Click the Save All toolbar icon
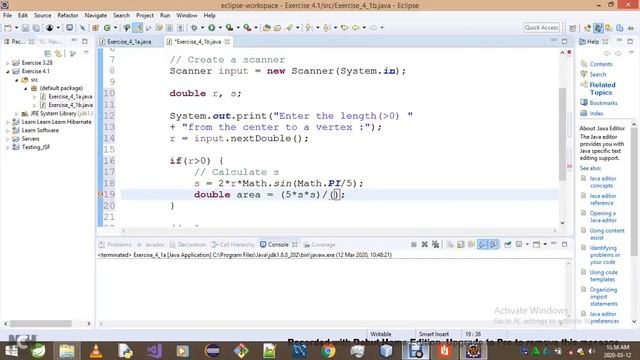Viewport: 640px width, 360px height. 36,28
